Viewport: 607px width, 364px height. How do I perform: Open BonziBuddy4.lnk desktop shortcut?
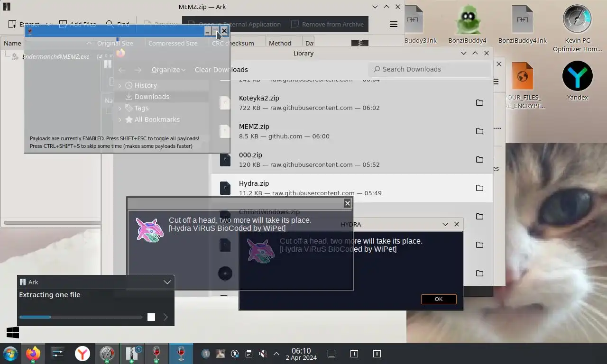(x=522, y=25)
